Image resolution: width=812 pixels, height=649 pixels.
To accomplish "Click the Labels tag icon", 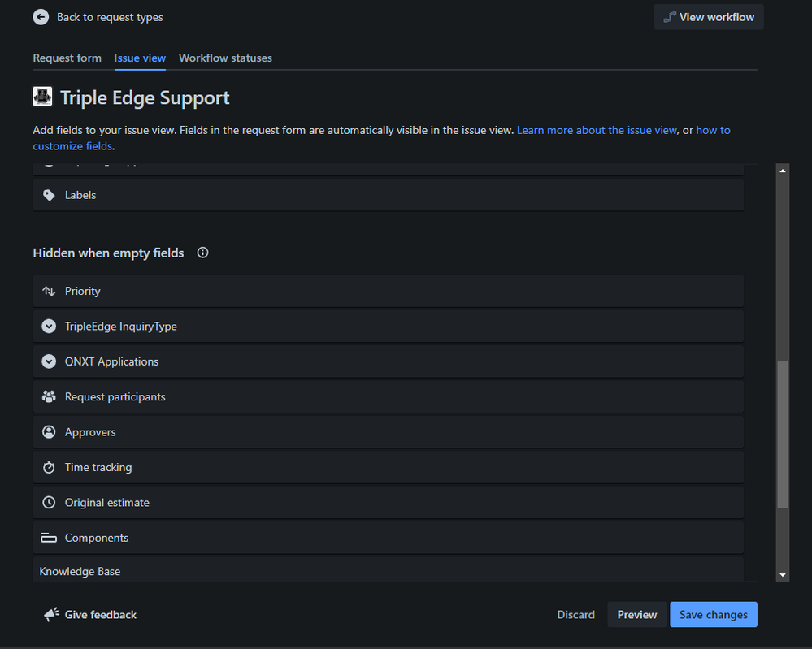I will click(49, 195).
